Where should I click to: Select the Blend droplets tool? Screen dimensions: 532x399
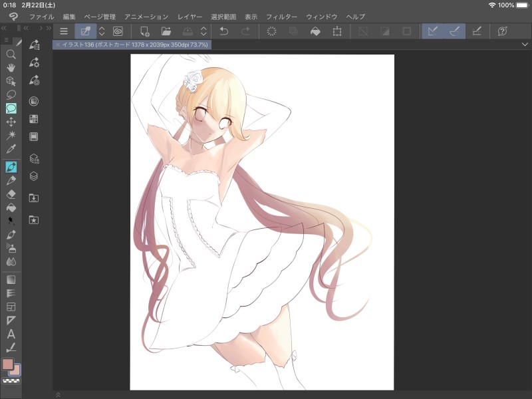(11, 262)
